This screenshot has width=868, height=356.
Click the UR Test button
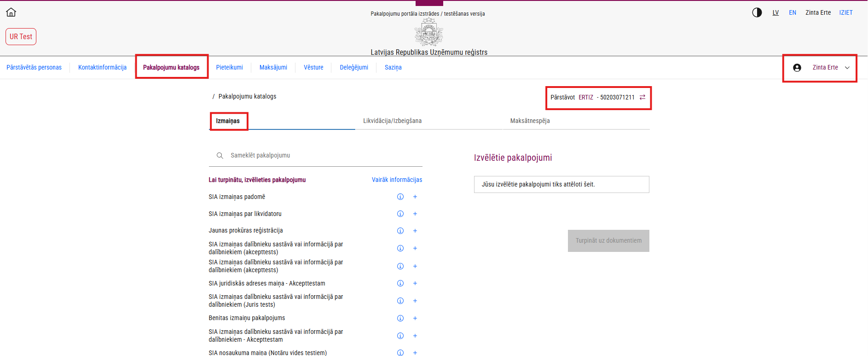pos(21,36)
